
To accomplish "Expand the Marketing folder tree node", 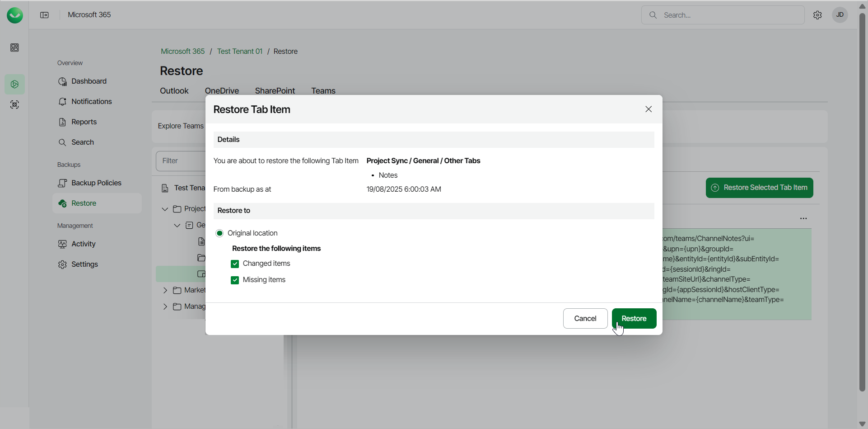I will pos(165,290).
